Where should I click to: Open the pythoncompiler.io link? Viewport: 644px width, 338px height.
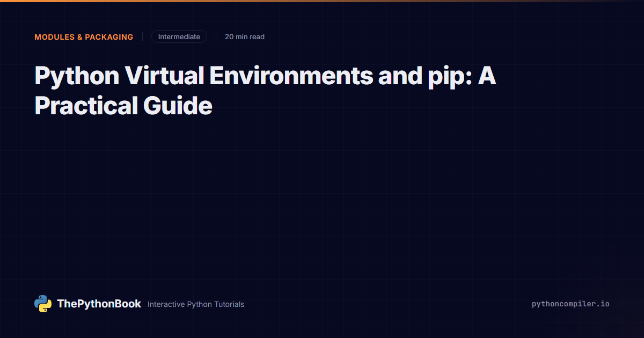(570, 304)
